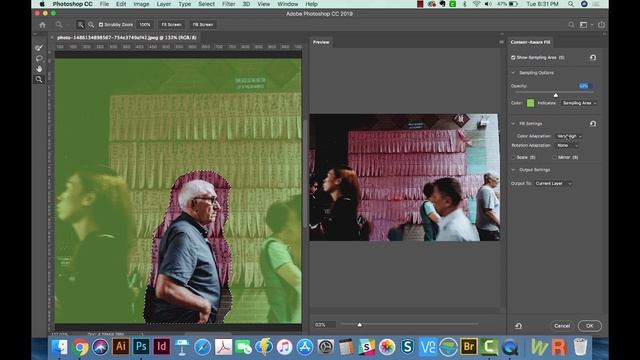640x360 pixels.
Task: Open the File menu
Action: (104, 4)
